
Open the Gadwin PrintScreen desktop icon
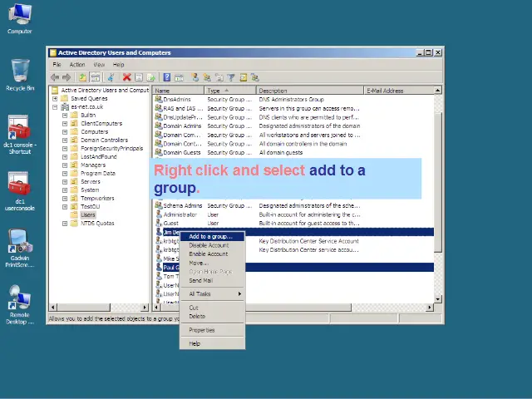(19, 244)
